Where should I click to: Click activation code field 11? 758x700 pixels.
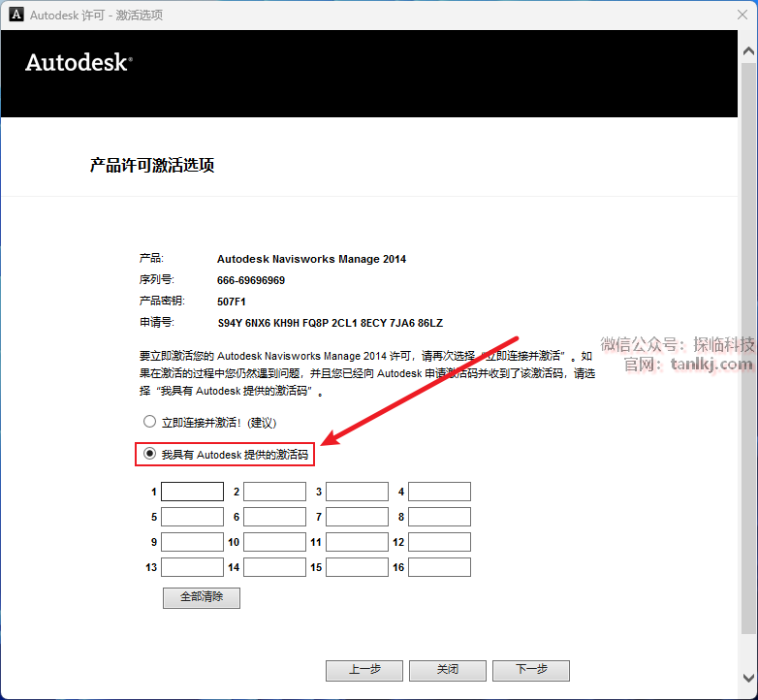click(358, 542)
